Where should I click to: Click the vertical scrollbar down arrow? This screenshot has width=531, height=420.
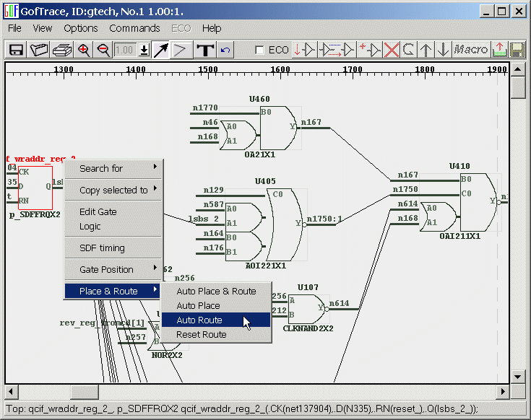point(518,377)
